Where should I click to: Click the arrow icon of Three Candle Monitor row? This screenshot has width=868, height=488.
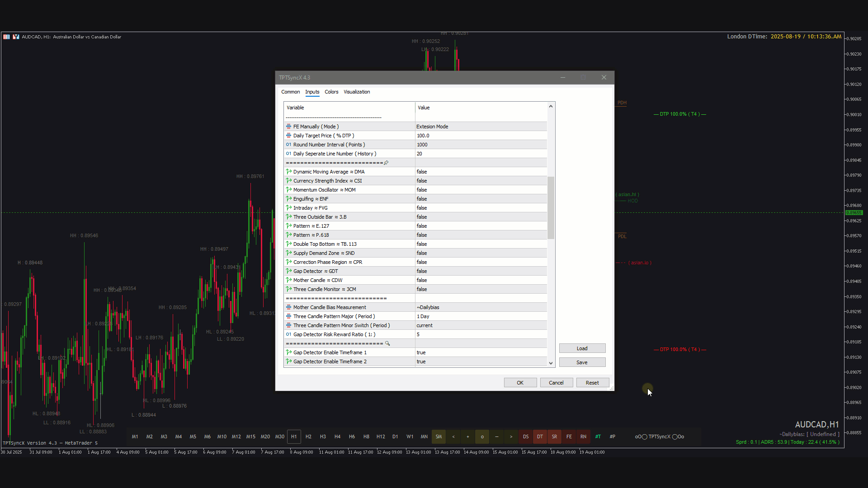click(x=288, y=289)
